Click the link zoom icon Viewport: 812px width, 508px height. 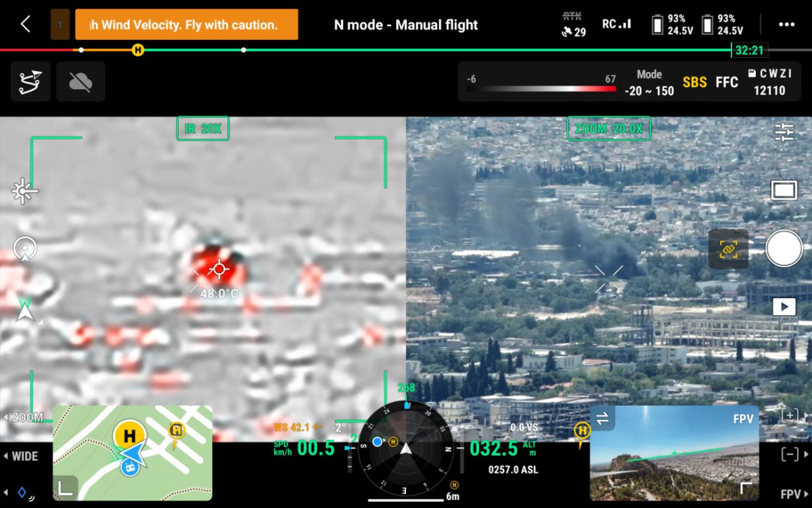click(728, 249)
